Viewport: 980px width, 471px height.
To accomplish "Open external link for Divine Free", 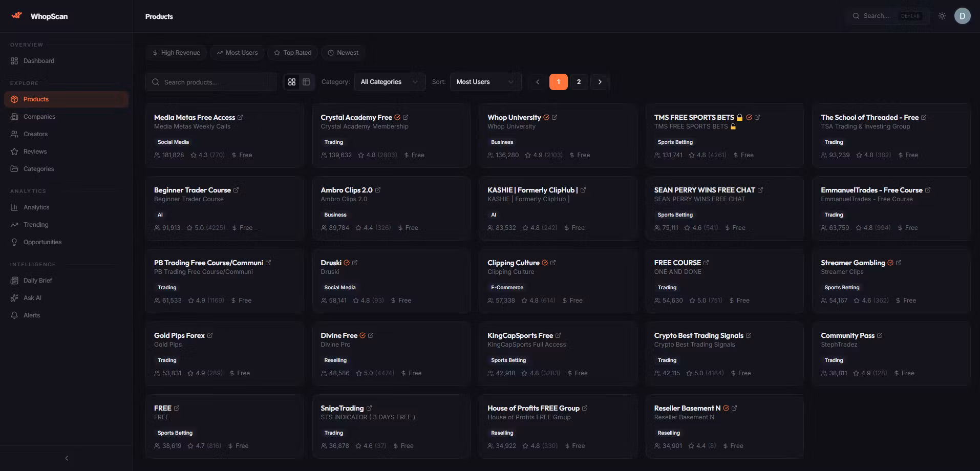I will [371, 335].
